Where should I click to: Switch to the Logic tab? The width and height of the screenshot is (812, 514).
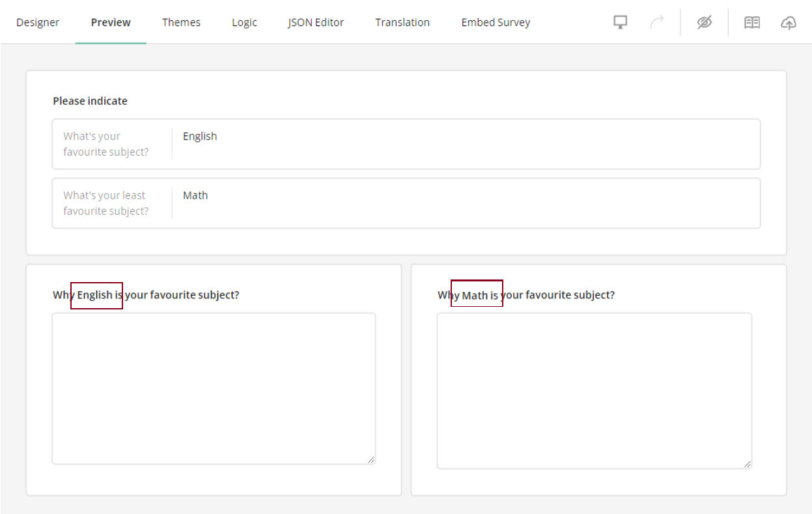coord(244,21)
